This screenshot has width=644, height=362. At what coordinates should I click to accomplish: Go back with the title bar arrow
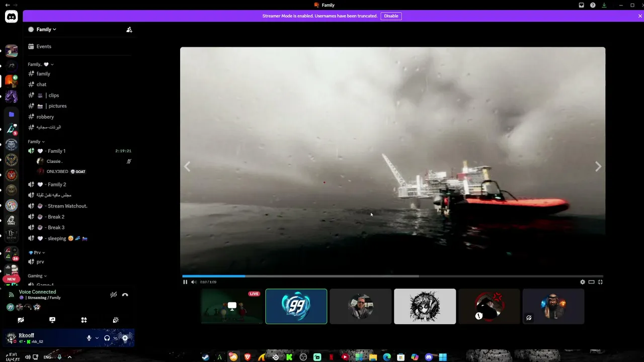[x=7, y=5]
